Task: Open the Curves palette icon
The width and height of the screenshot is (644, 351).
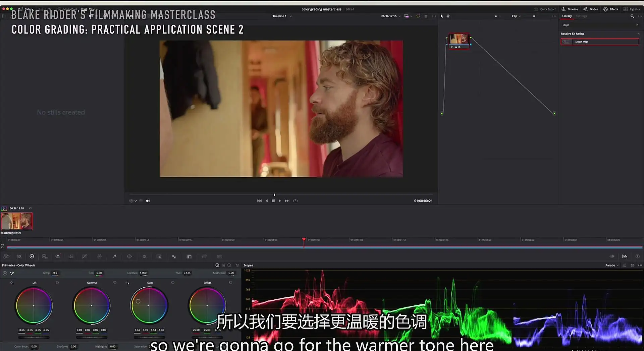Action: [x=84, y=256]
